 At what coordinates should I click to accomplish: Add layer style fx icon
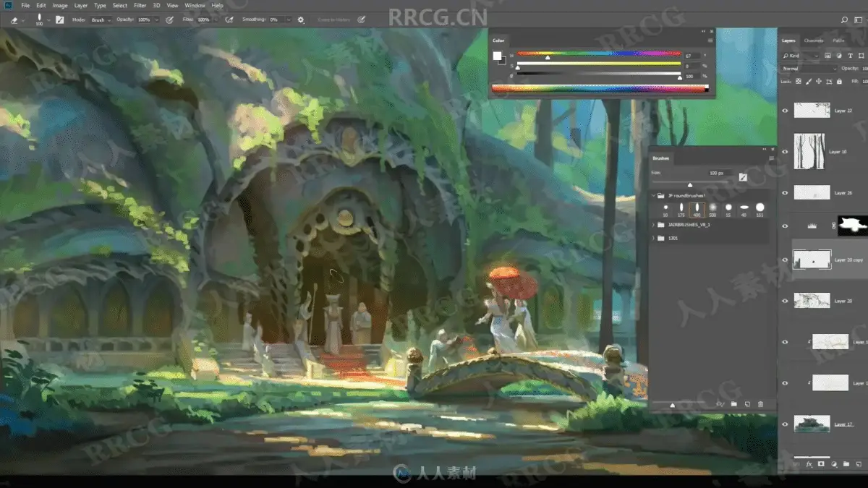pyautogui.click(x=809, y=464)
